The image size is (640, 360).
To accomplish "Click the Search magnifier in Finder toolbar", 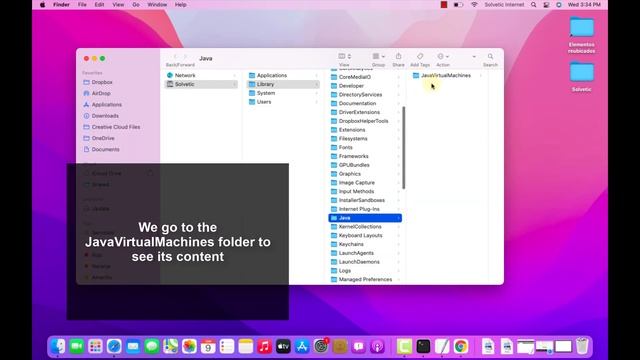I will (x=490, y=56).
